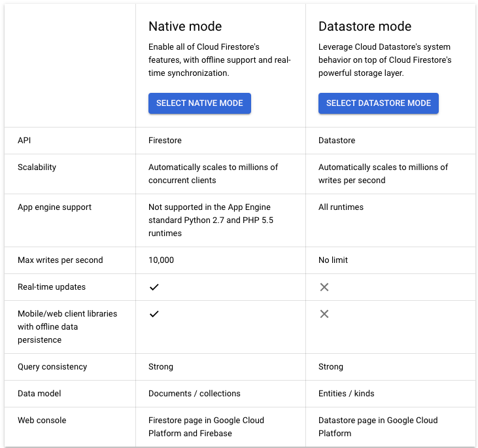Click Datastore description 'Leverage Cloud Datastore's system'
Viewport: 478px width, 448px height.
coord(384,60)
